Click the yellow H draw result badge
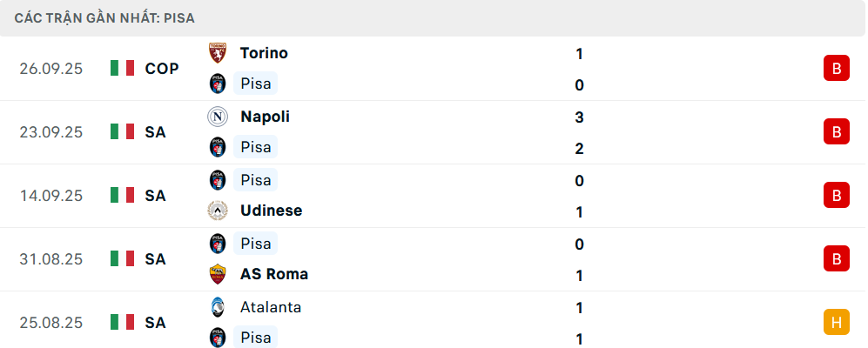The width and height of the screenshot is (868, 348). click(836, 323)
